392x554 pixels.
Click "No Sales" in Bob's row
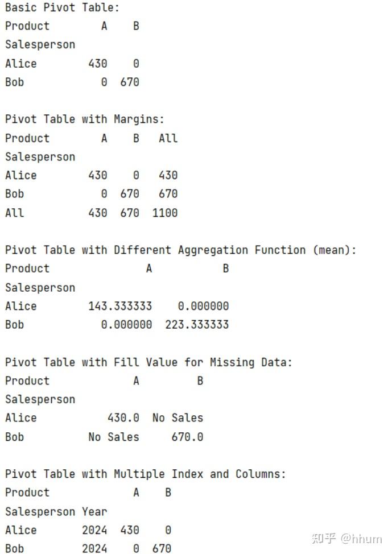pyautogui.click(x=114, y=437)
